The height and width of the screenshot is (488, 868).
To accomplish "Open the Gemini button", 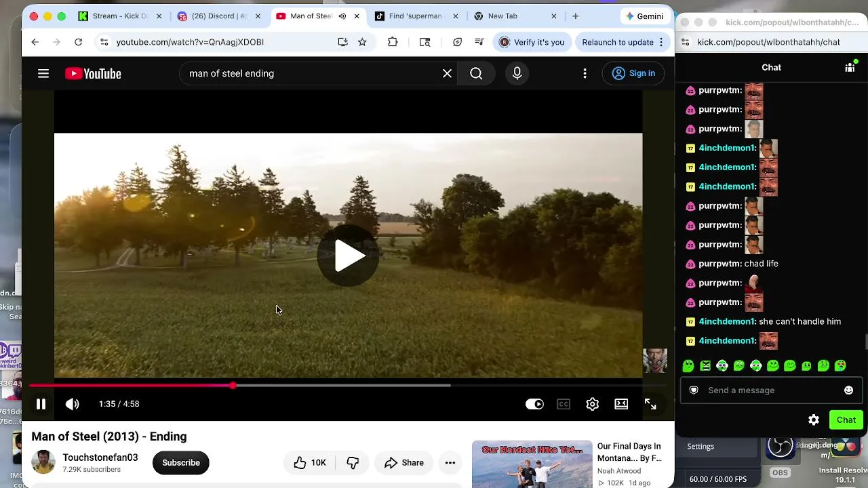I will tap(644, 16).
